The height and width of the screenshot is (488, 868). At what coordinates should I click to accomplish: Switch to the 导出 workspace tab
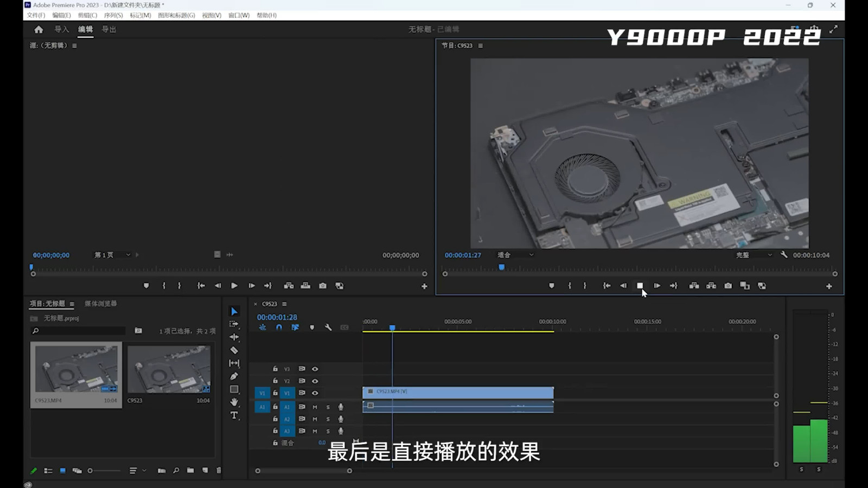coord(109,29)
